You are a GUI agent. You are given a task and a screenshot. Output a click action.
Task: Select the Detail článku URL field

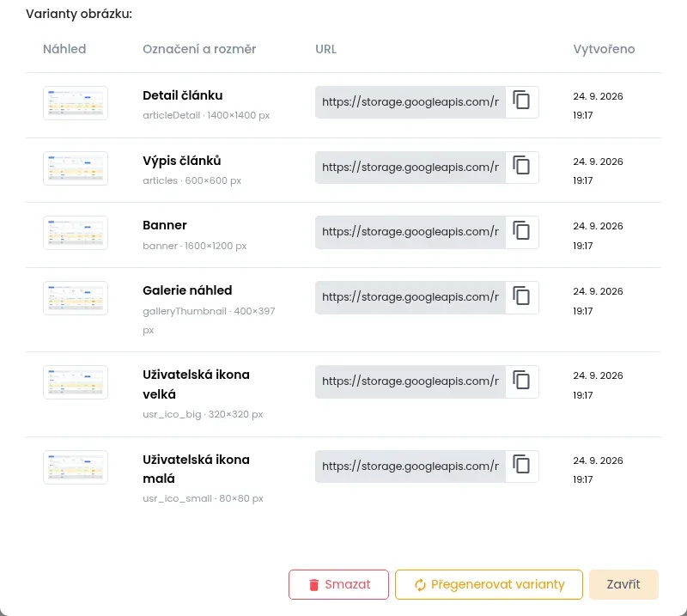(410, 102)
